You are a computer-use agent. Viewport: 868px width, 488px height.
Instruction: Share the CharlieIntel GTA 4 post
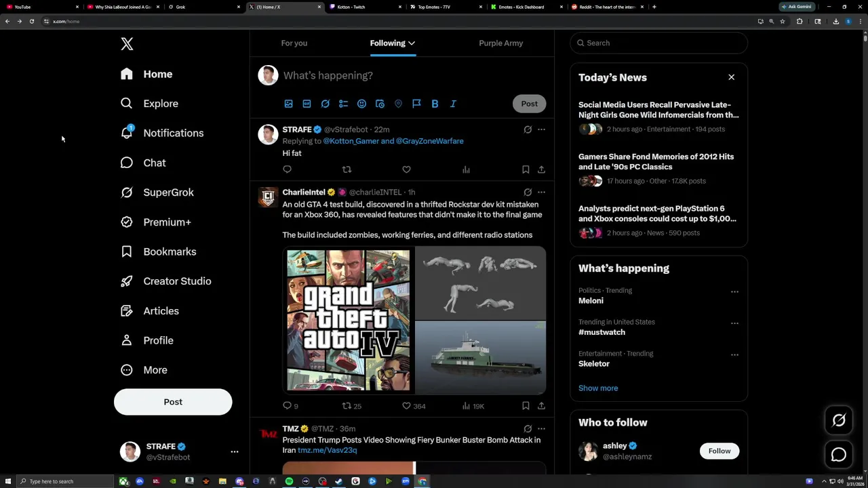pyautogui.click(x=541, y=406)
